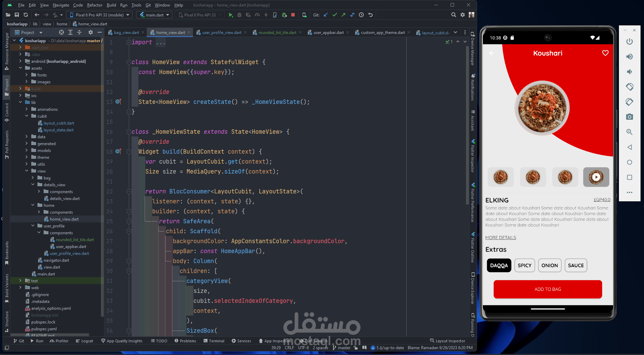
Task: Select DAQQA extra chip
Action: pos(499,265)
